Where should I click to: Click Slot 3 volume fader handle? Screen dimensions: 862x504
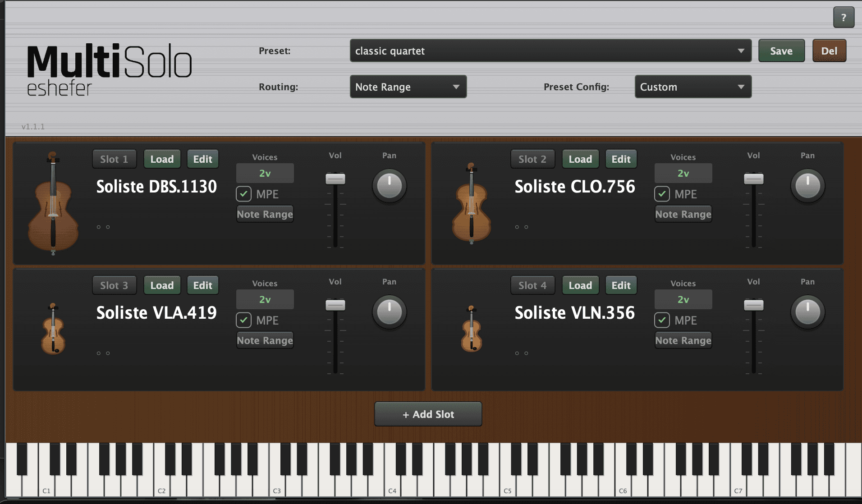(335, 305)
